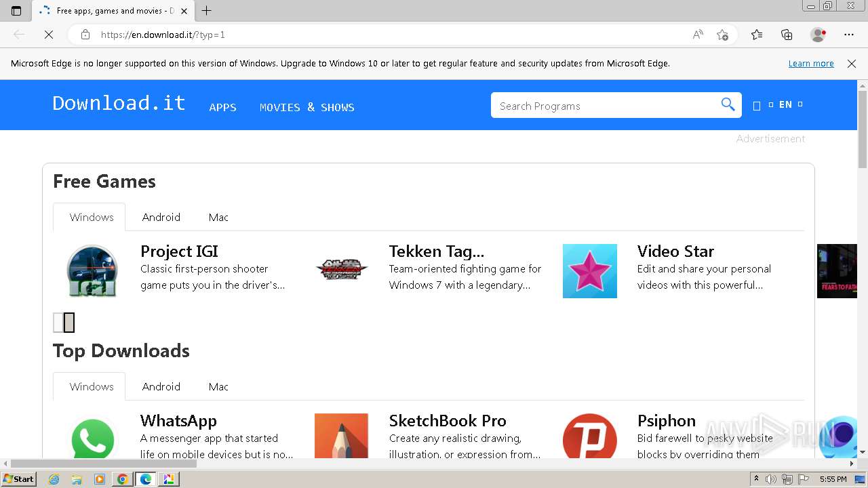Click the volume icon in system tray
This screenshot has height=488, width=868.
coord(772,479)
